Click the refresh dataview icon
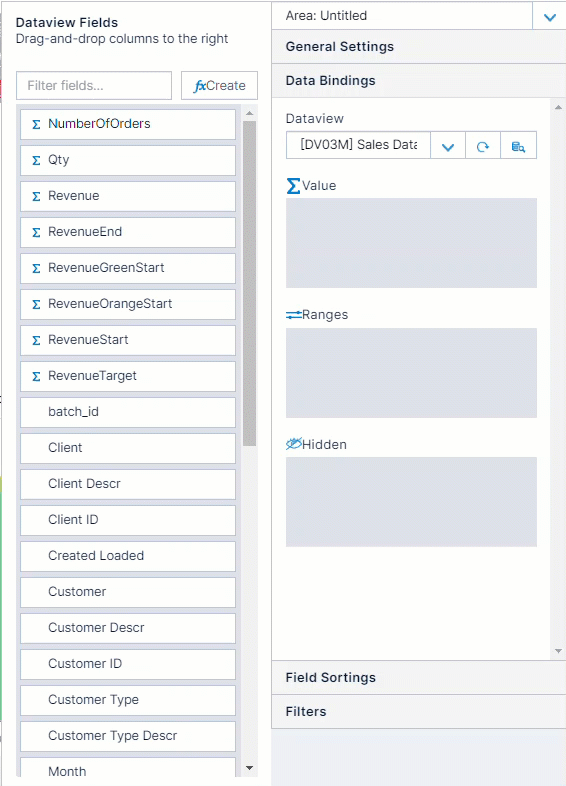This screenshot has height=786, width=566. tap(483, 146)
